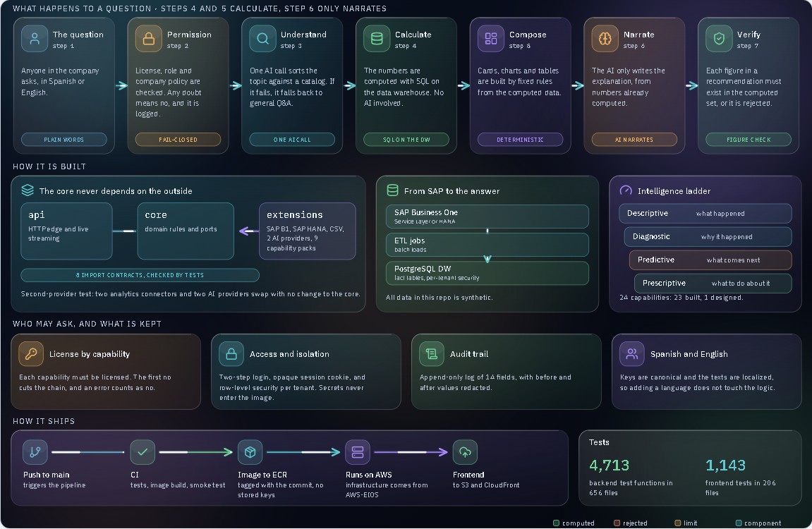This screenshot has height=529, width=812.
Task: Click the 'Runs on AWS' label
Action: (x=369, y=475)
